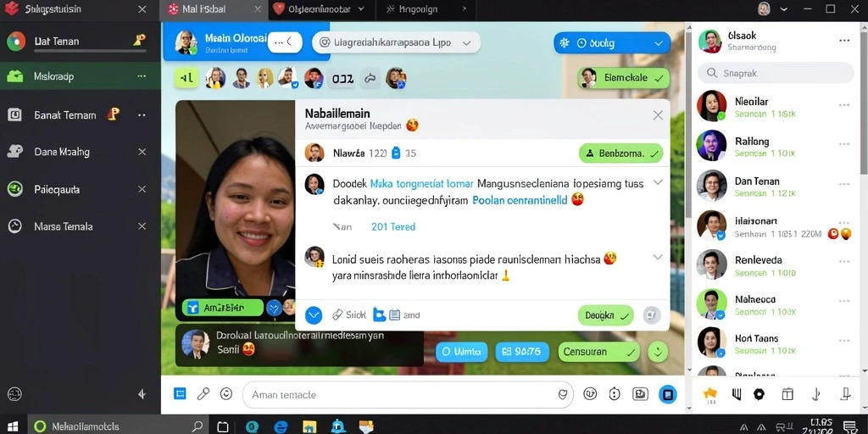Toggle the Censuiren green check button
Image resolution: width=868 pixels, height=434 pixels.
pos(599,352)
